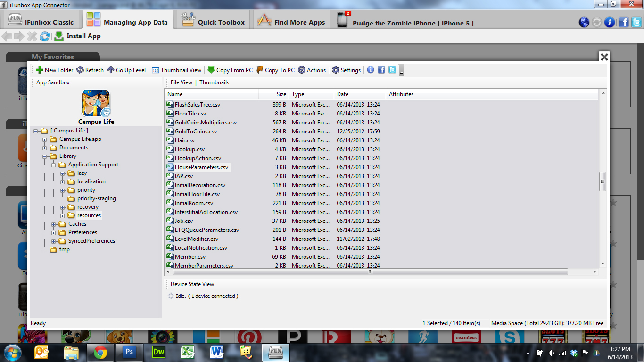Expand the Documents folder node
The width and height of the screenshot is (644, 362).
[x=45, y=148]
